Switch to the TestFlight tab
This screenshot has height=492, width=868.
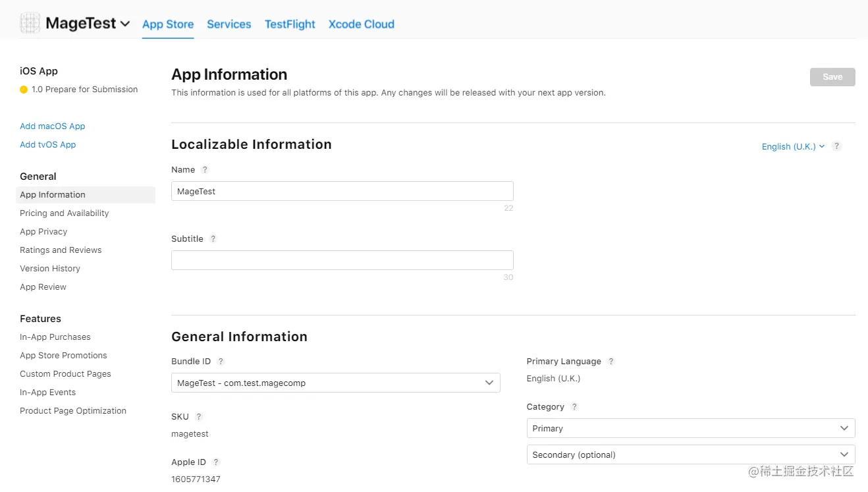[290, 24]
